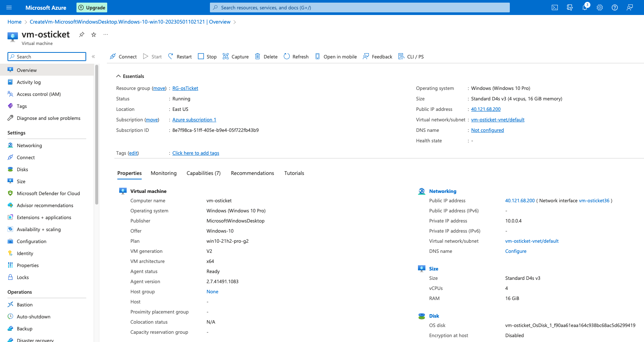The height and width of the screenshot is (342, 644).
Task: Collapse the left navigation sidebar
Action: [x=93, y=57]
